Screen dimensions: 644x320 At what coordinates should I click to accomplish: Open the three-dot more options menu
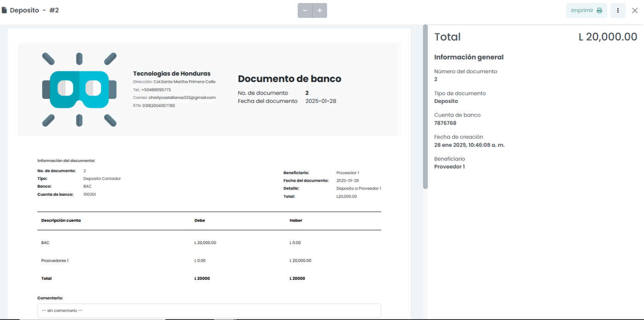(x=618, y=11)
